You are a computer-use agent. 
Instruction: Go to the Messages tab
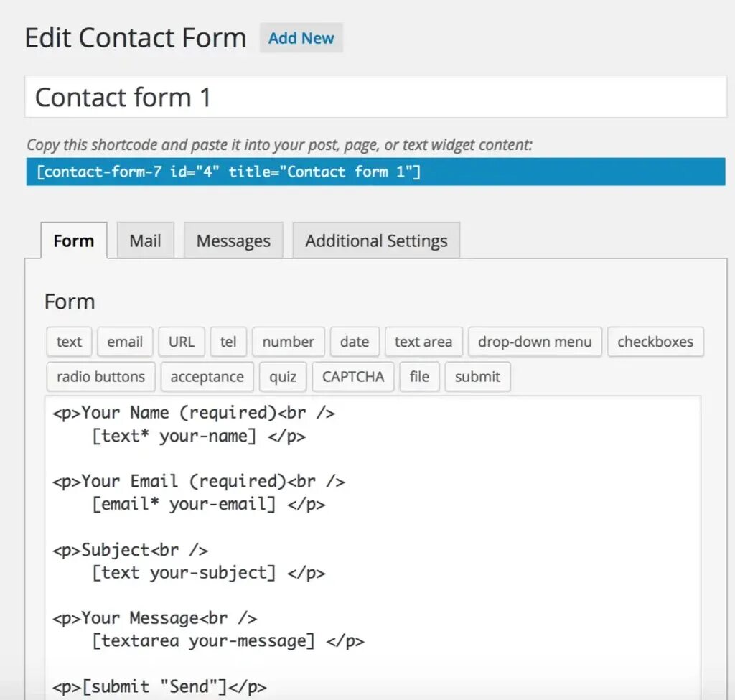tap(233, 241)
